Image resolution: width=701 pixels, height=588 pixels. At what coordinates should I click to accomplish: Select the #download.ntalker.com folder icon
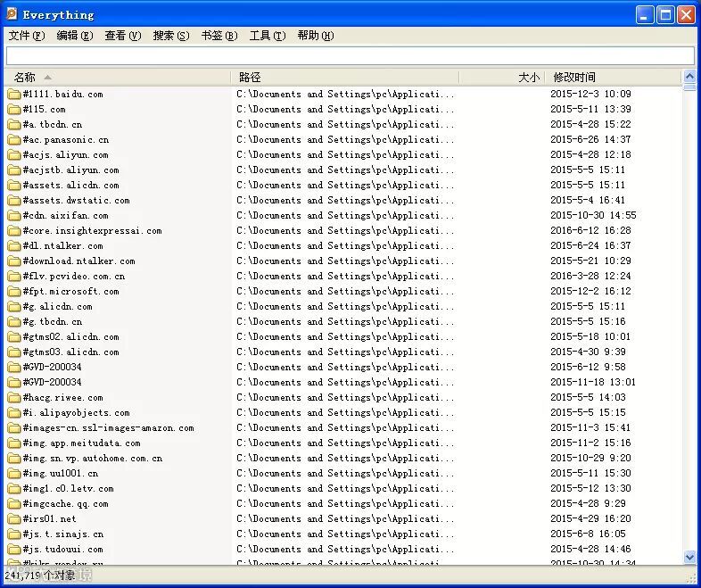tap(14, 261)
